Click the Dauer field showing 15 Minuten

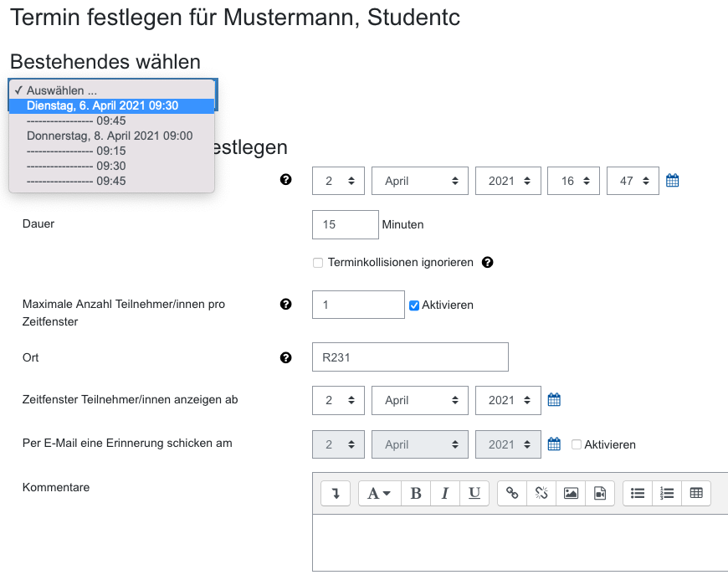345,224
